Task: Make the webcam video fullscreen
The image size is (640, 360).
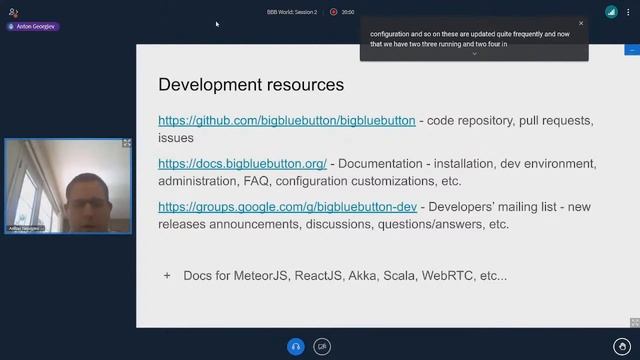Action: [x=127, y=143]
